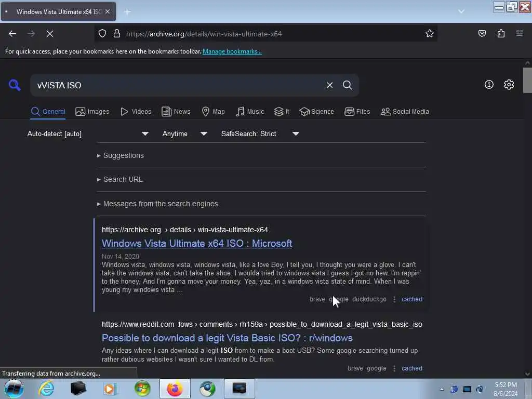Switch to IT category
The height and width of the screenshot is (399, 532).
282,112
